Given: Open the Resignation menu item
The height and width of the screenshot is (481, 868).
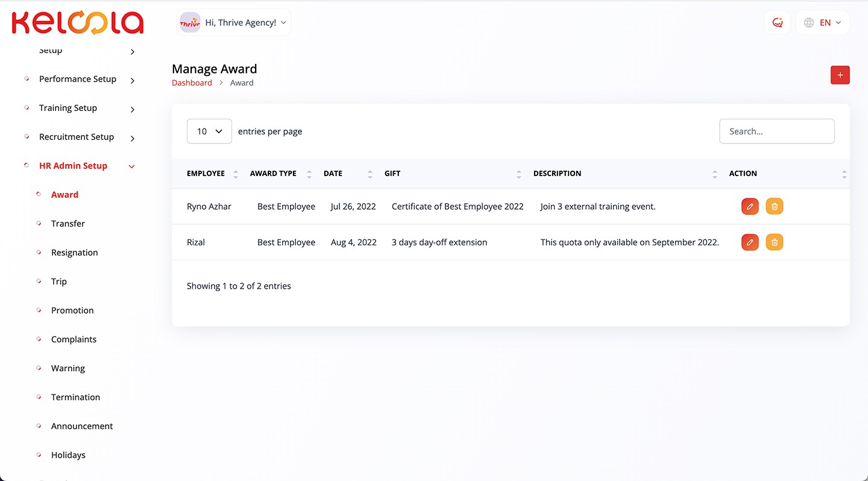Looking at the screenshot, I should pos(74,253).
